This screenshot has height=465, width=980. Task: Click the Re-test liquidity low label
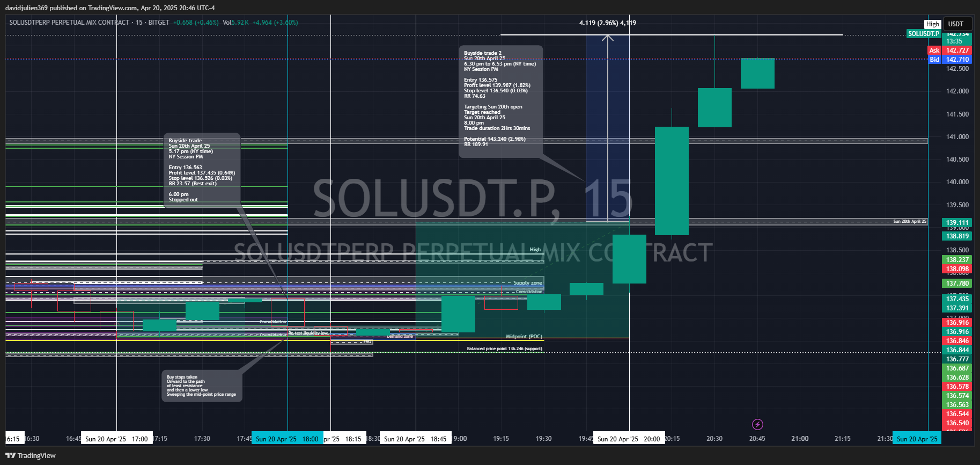[308, 333]
